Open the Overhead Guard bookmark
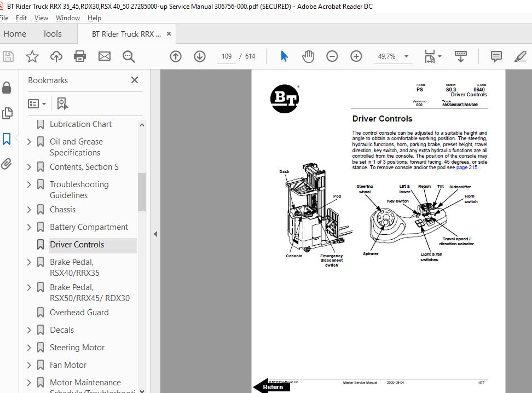Image resolution: width=532 pixels, height=393 pixels. pos(79,312)
